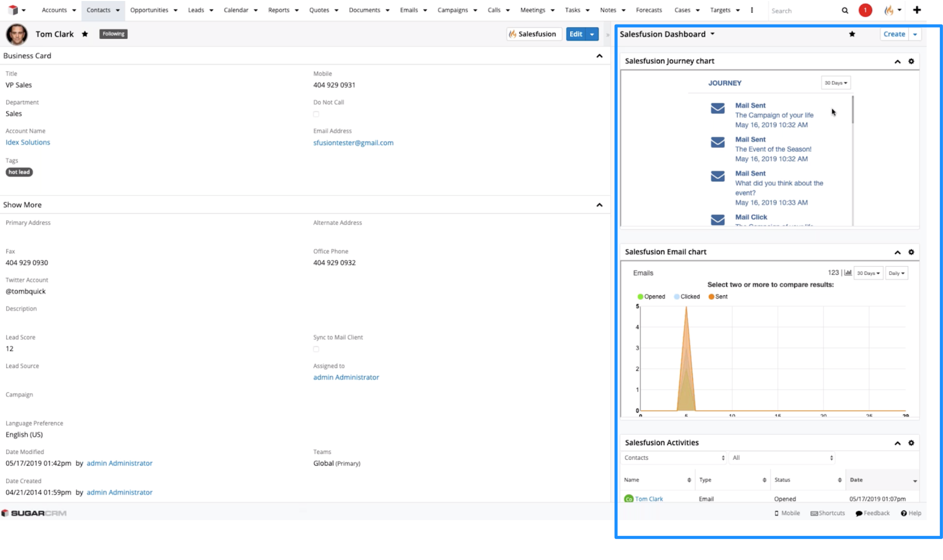Open settings gear for Salesfusion Activities

click(x=911, y=443)
